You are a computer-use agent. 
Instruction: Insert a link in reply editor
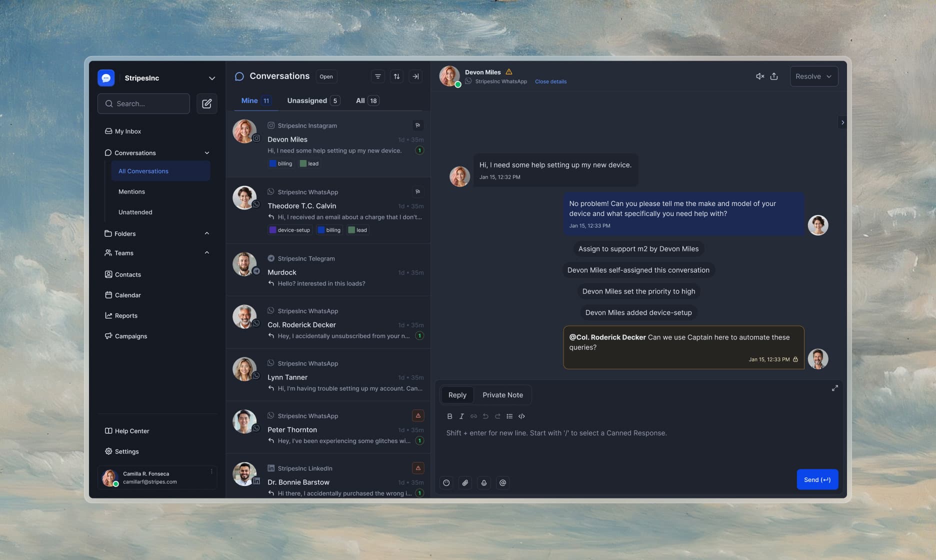pyautogui.click(x=473, y=416)
